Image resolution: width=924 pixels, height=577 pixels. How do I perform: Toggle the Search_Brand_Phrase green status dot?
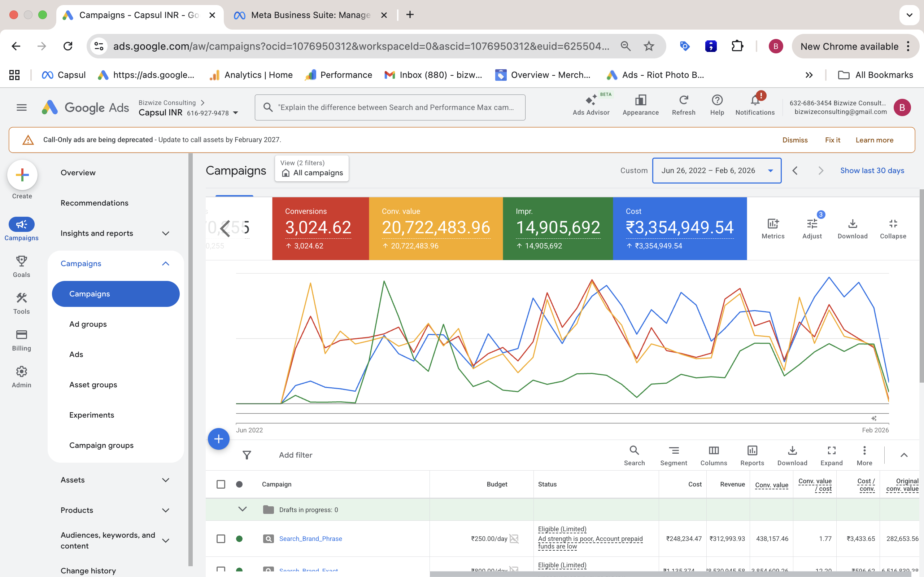(x=239, y=538)
